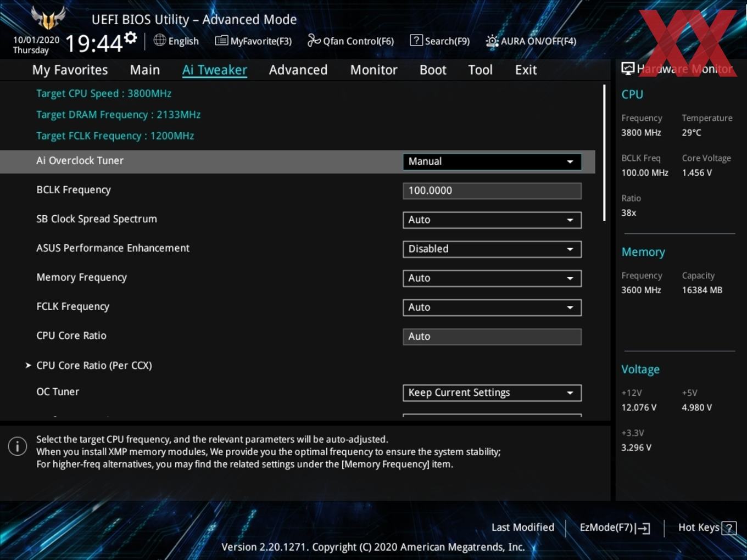Go to the Monitor tab

click(x=374, y=70)
